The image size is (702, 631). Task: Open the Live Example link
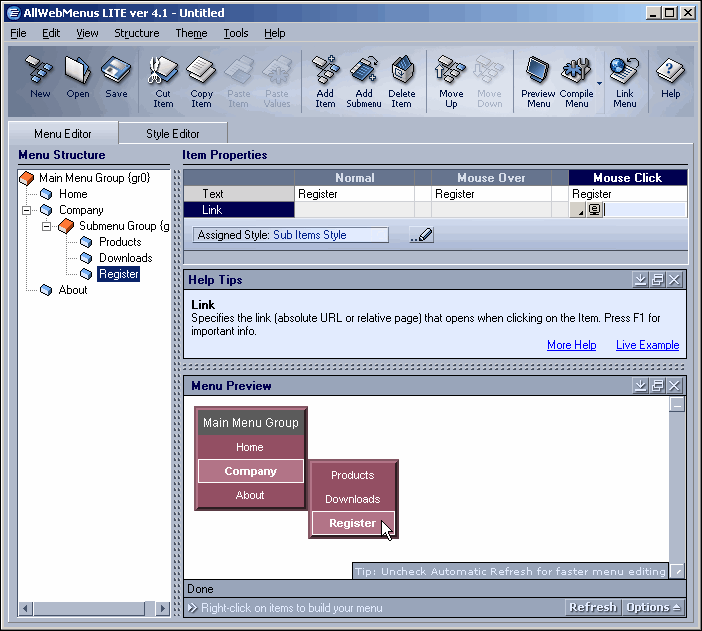[647, 345]
